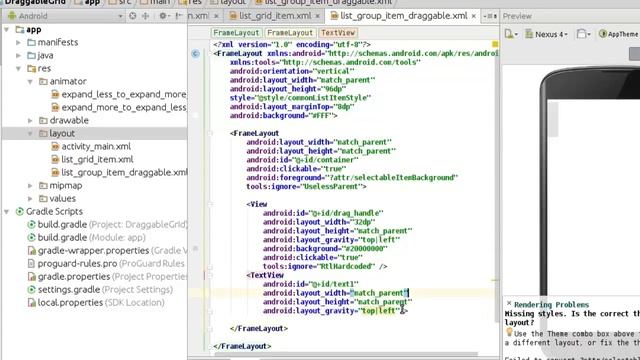Expand the mipmap folder
The width and height of the screenshot is (640, 360).
pos(30,185)
